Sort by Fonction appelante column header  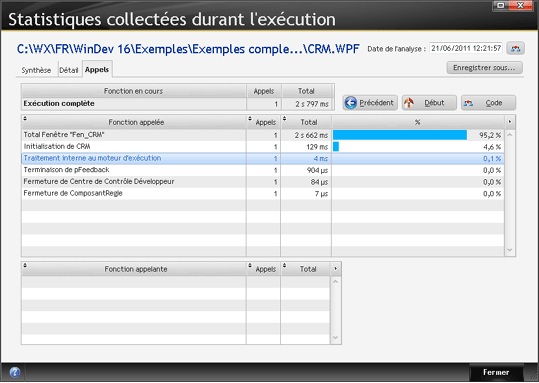click(x=134, y=269)
